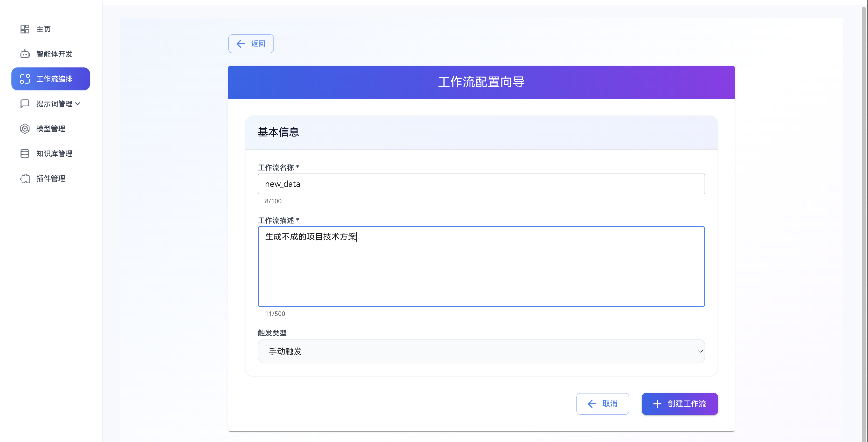The width and height of the screenshot is (868, 442).
Task: Click the 知识库管理 database icon
Action: [25, 153]
